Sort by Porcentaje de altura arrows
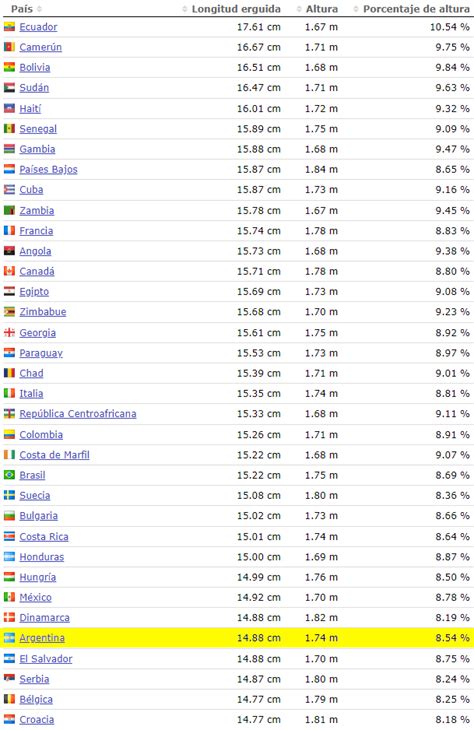 tap(356, 9)
